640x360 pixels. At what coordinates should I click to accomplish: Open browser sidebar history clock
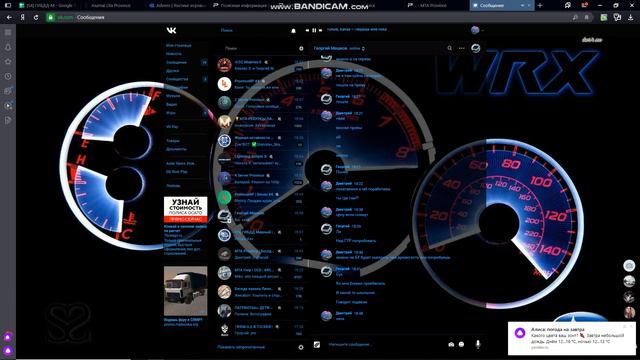(8, 76)
